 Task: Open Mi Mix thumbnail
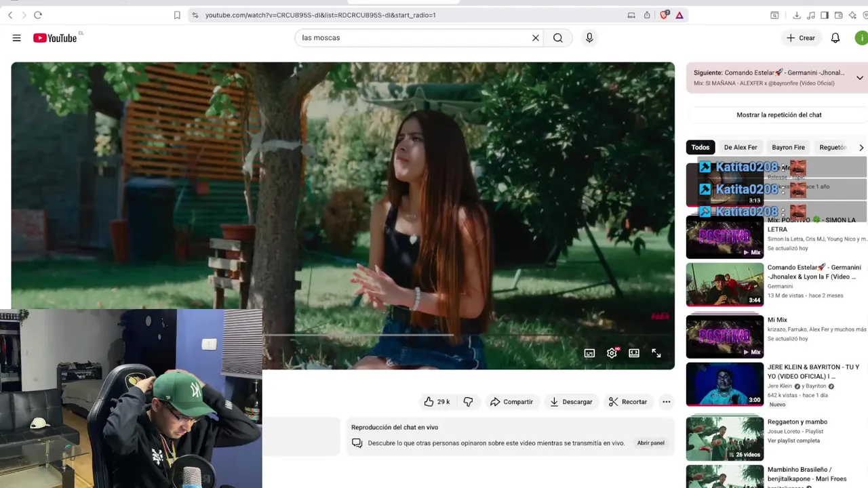(725, 337)
